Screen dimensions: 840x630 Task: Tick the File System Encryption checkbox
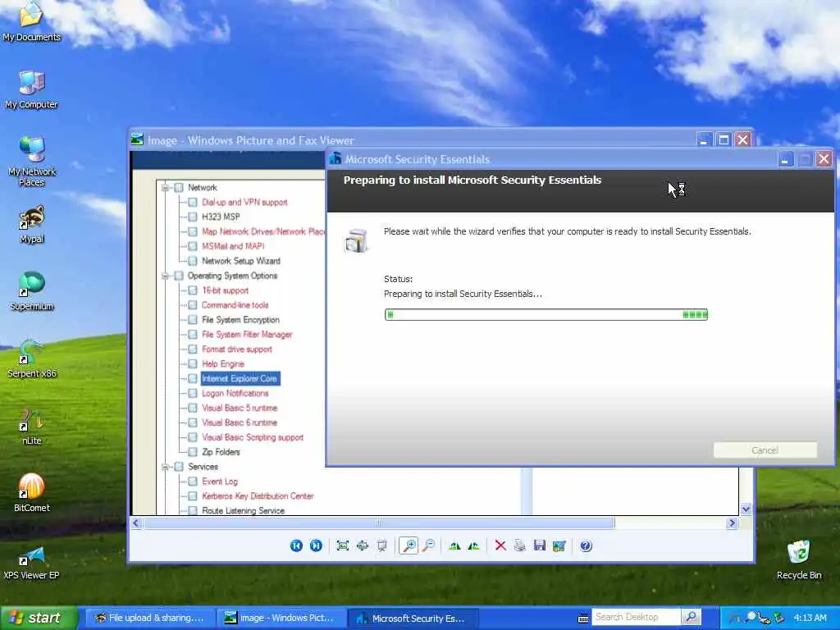pyautogui.click(x=193, y=320)
